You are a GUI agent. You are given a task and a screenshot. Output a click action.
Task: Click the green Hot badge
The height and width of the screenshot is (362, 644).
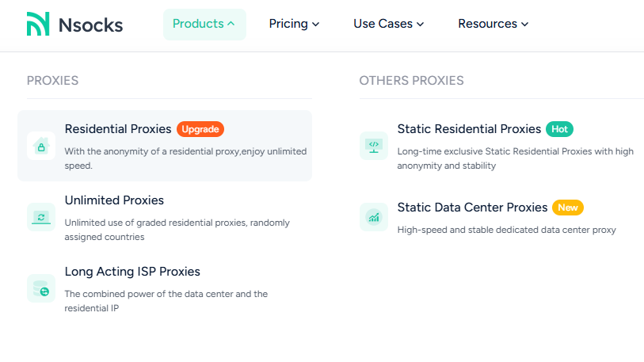tap(559, 129)
